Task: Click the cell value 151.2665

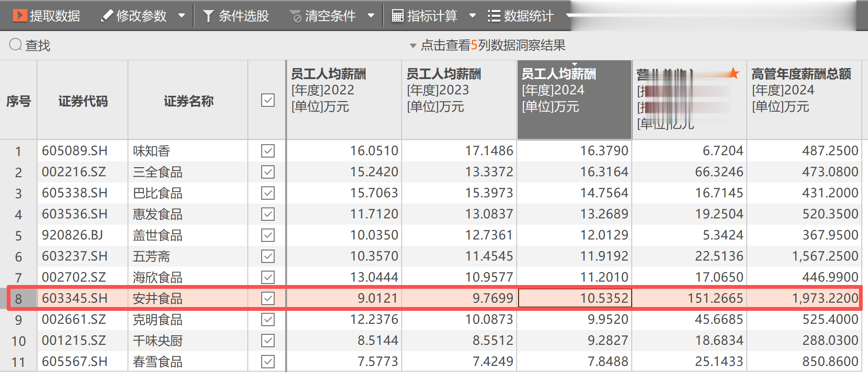Action: point(715,298)
